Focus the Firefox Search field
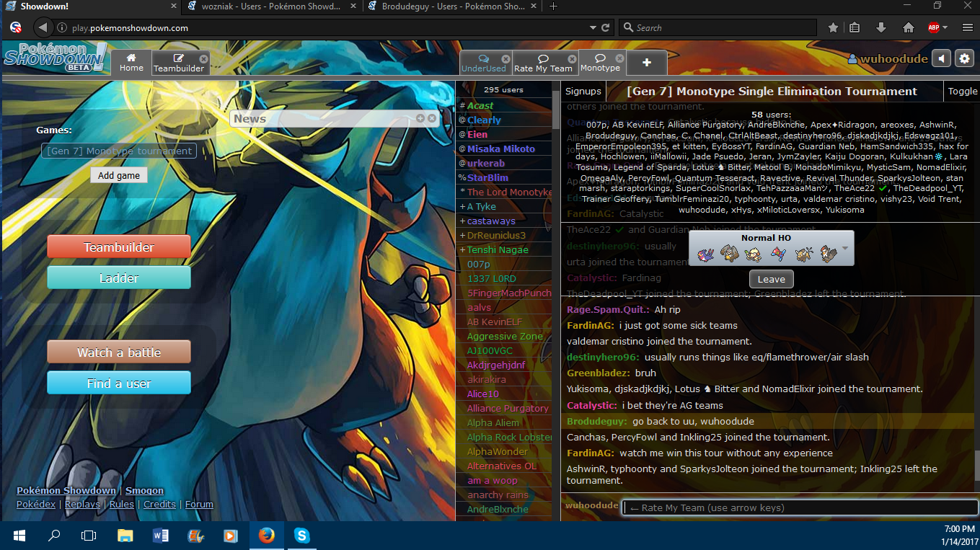The image size is (980, 550). coord(718,28)
